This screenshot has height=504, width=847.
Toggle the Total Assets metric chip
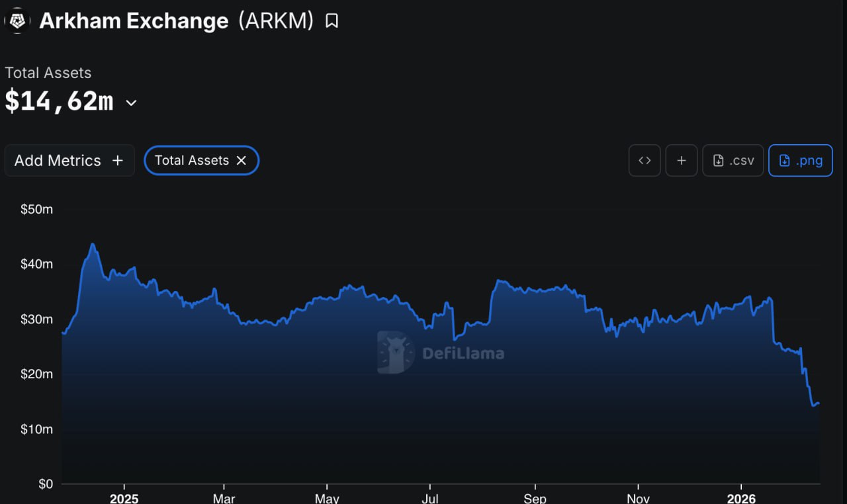click(x=191, y=161)
